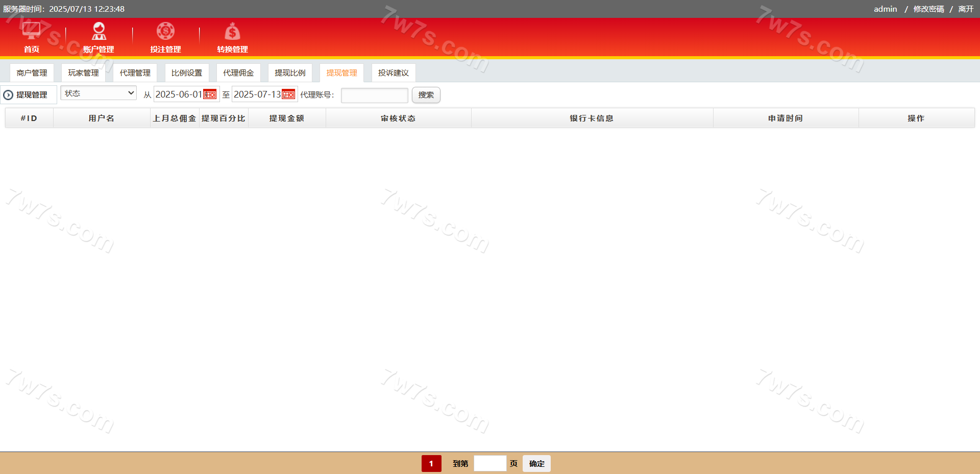Expand the 状态 status dropdown
980x474 pixels.
pos(99,93)
